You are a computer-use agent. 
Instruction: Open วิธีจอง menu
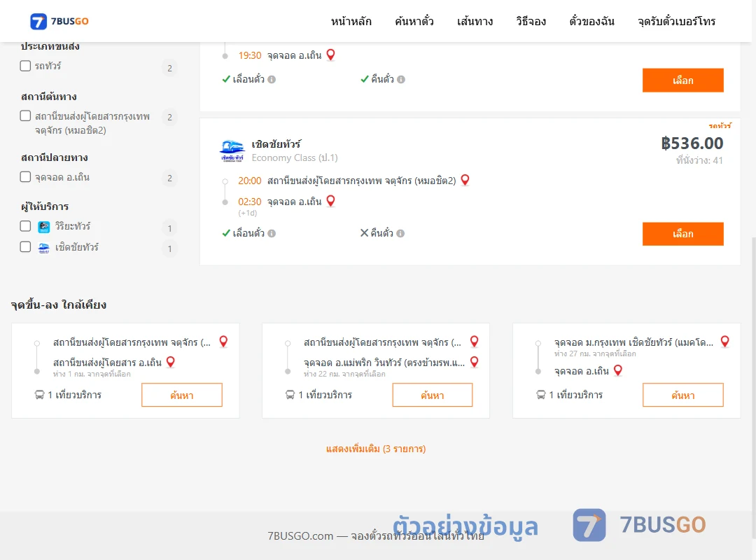(x=531, y=21)
